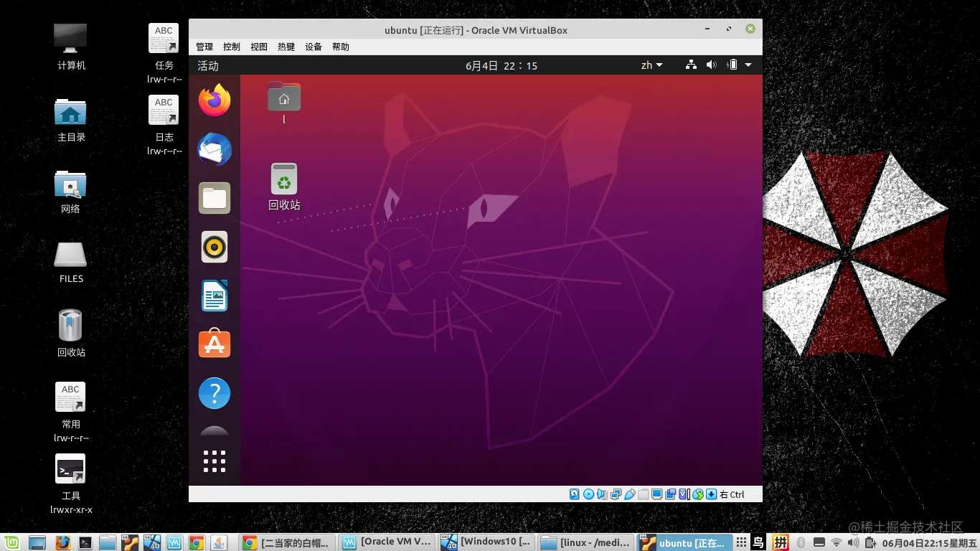Viewport: 980px width, 551px height.
Task: Launch the Java app from Mint panel
Action: (x=219, y=542)
